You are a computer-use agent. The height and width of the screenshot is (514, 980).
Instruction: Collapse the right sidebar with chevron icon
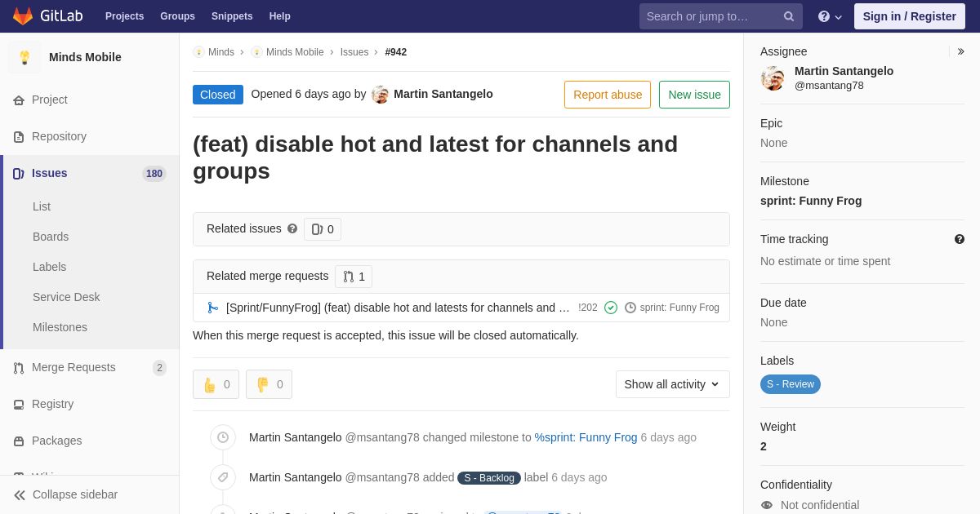(960, 51)
